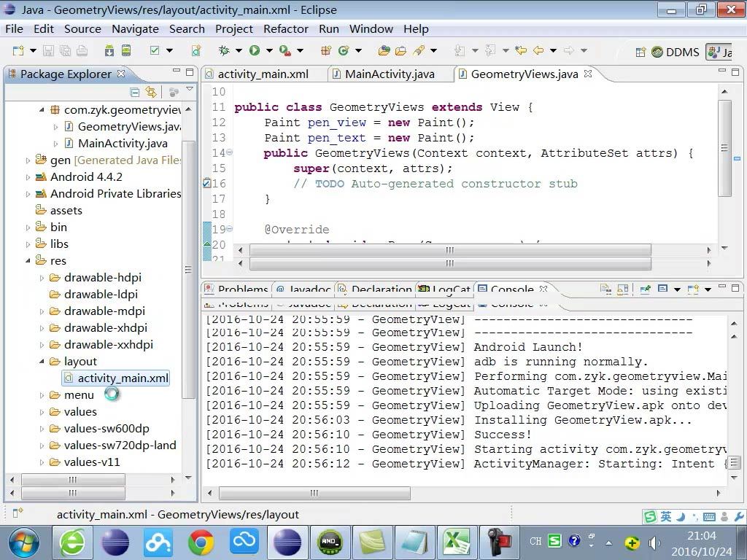
Task: Click the green Run button in toolbar
Action: point(255,51)
